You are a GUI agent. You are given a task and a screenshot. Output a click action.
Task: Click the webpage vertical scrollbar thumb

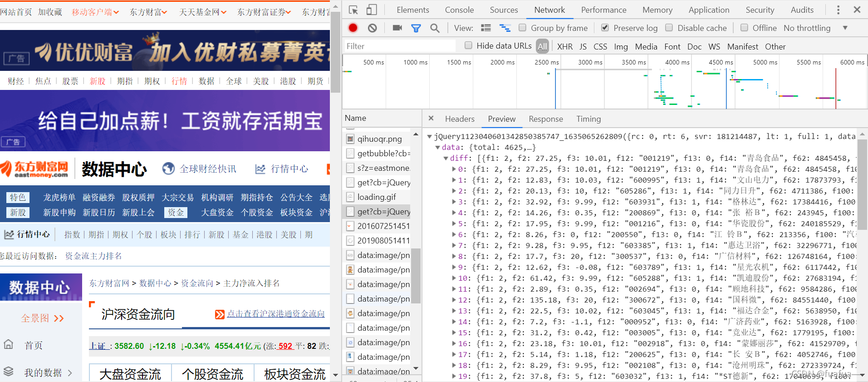[x=335, y=52]
